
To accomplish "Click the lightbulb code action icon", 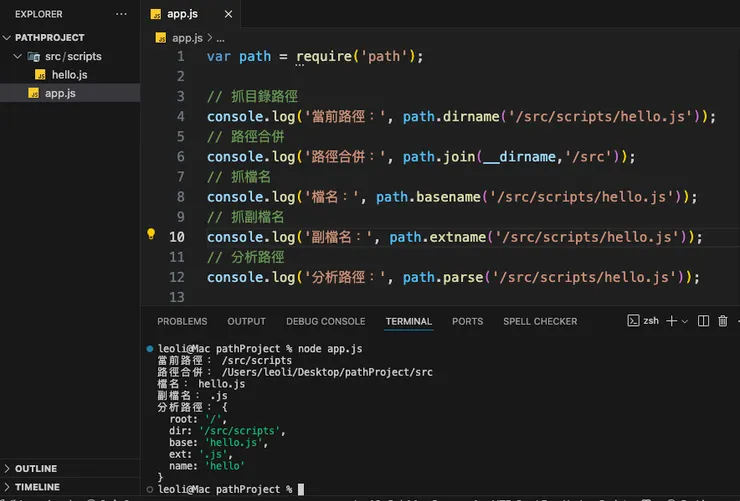I will (151, 235).
